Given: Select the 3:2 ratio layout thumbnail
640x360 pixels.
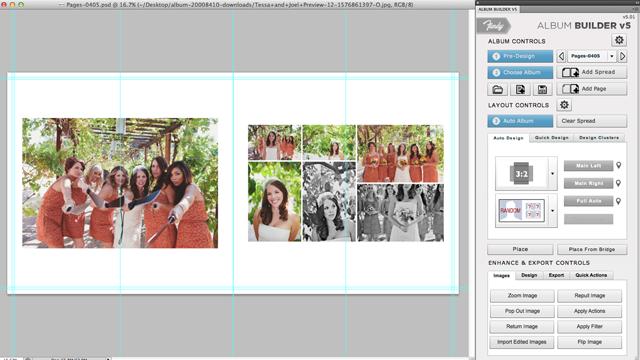Looking at the screenshot, I should (x=521, y=174).
